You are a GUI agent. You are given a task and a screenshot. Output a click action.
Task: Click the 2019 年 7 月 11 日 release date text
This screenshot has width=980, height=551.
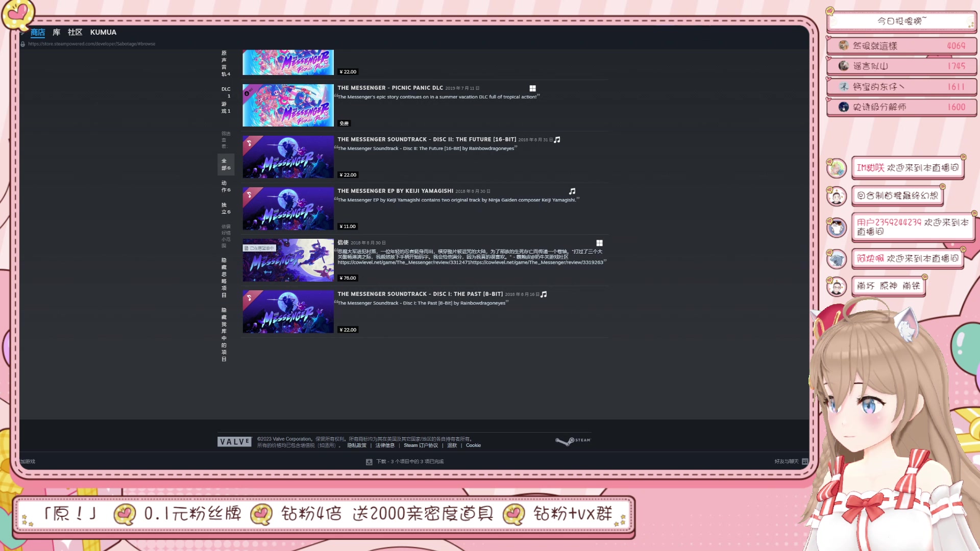[462, 88]
